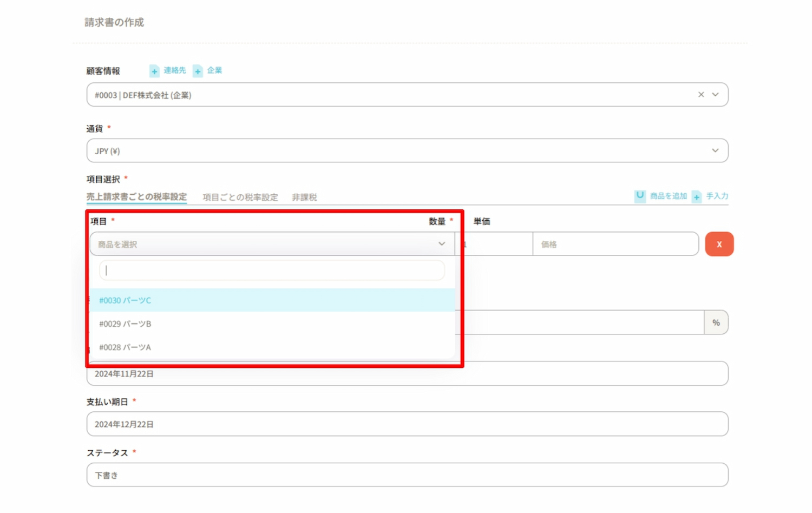
Task: Clear the selected customer with the X icon
Action: [701, 95]
